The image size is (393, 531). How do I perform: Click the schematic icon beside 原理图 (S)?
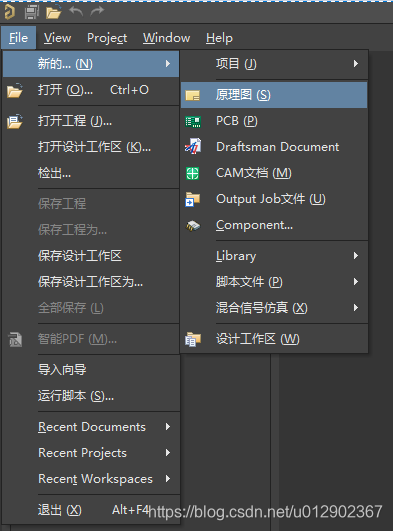tap(193, 95)
